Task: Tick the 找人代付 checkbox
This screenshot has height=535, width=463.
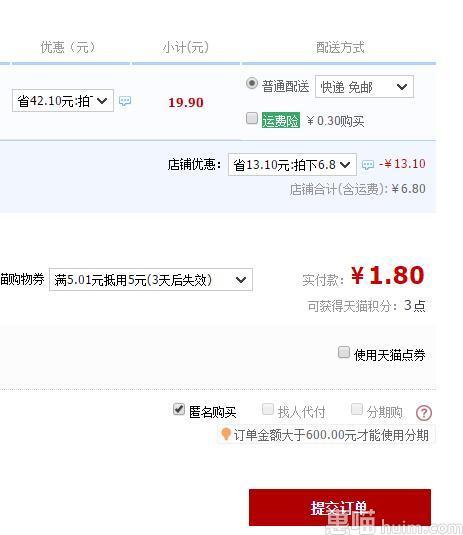Action: (268, 409)
